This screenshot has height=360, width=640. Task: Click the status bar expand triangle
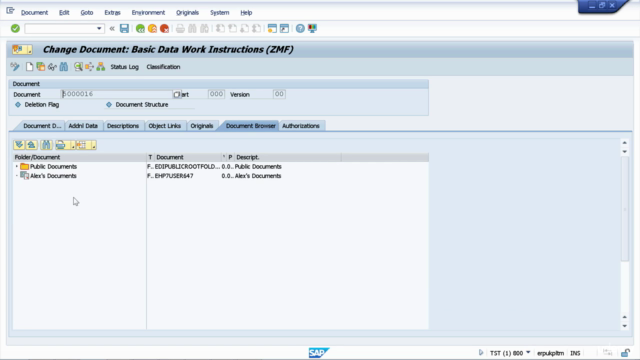[481, 353]
